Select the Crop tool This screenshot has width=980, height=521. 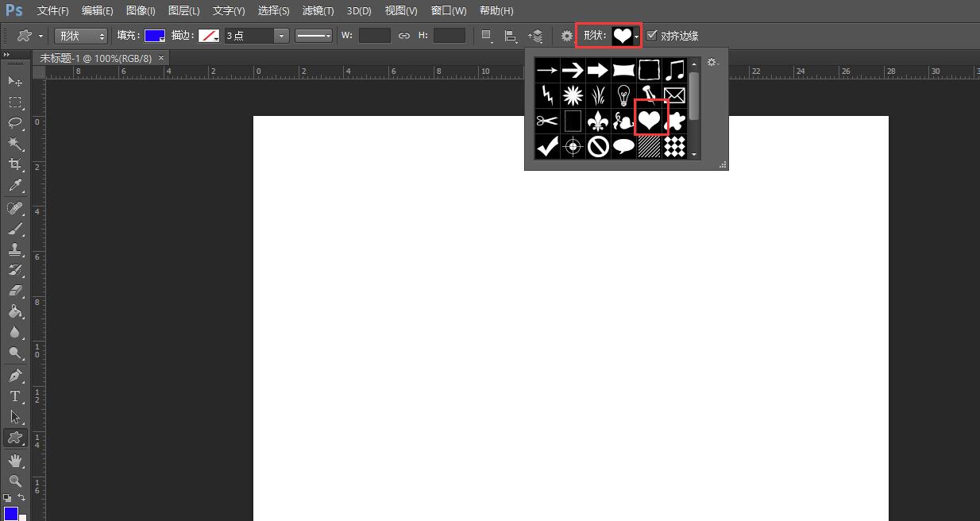click(x=15, y=164)
